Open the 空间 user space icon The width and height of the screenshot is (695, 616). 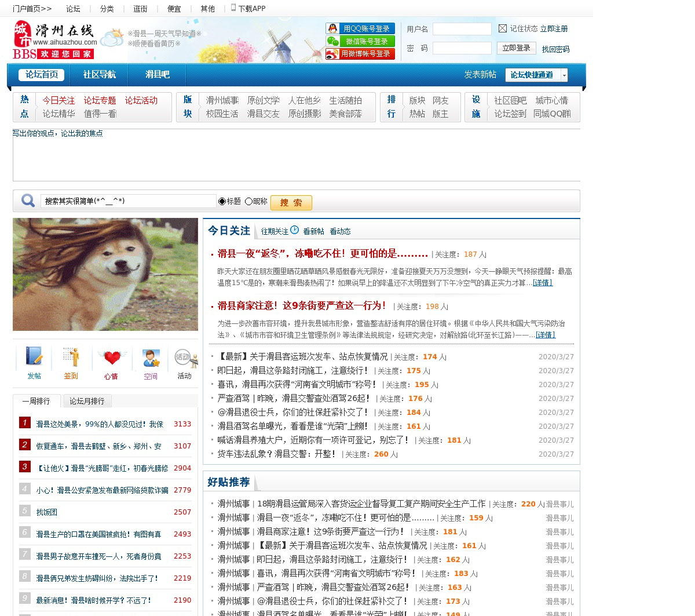pyautogui.click(x=151, y=358)
